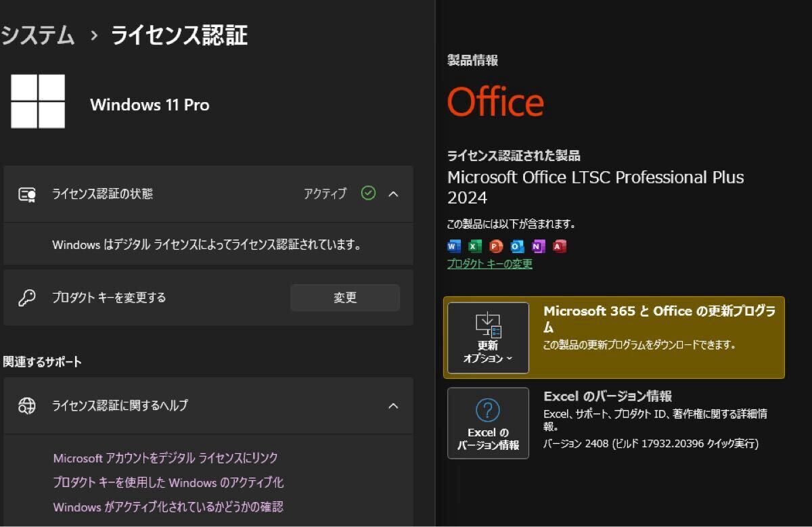Click the ライセンス認証に関するヘルプ label

pos(120,405)
